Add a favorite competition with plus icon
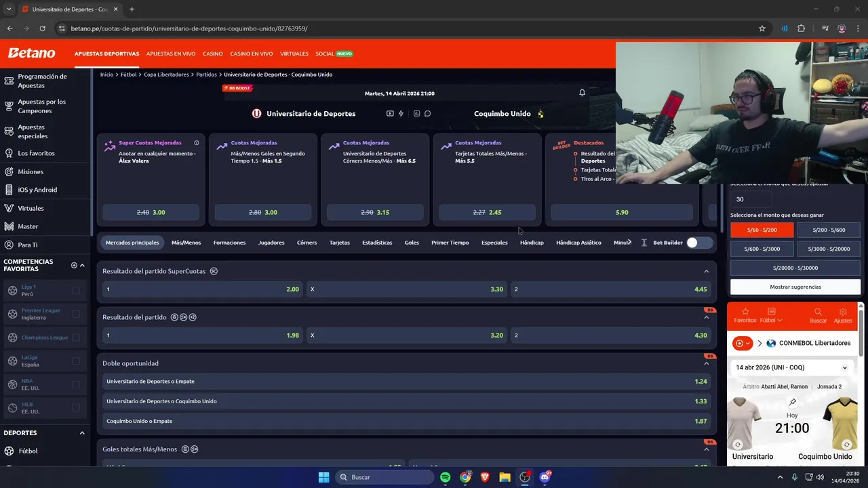 (74, 265)
